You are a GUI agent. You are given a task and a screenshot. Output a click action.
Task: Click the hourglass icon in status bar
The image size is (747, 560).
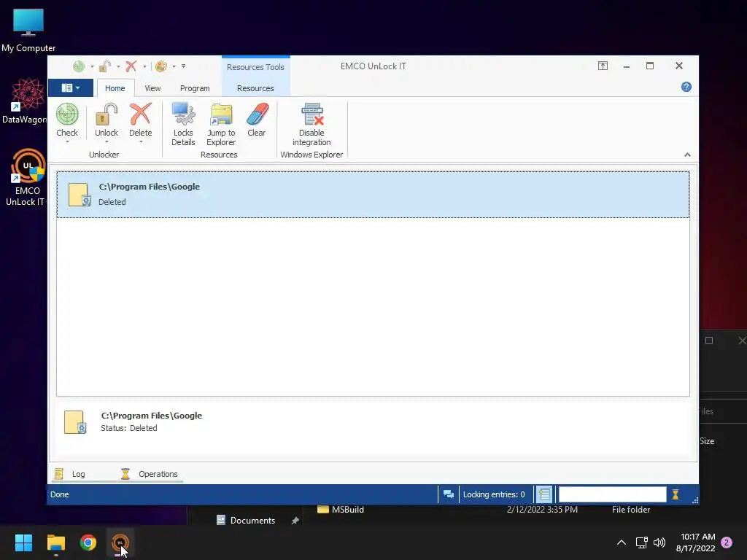[x=675, y=494]
